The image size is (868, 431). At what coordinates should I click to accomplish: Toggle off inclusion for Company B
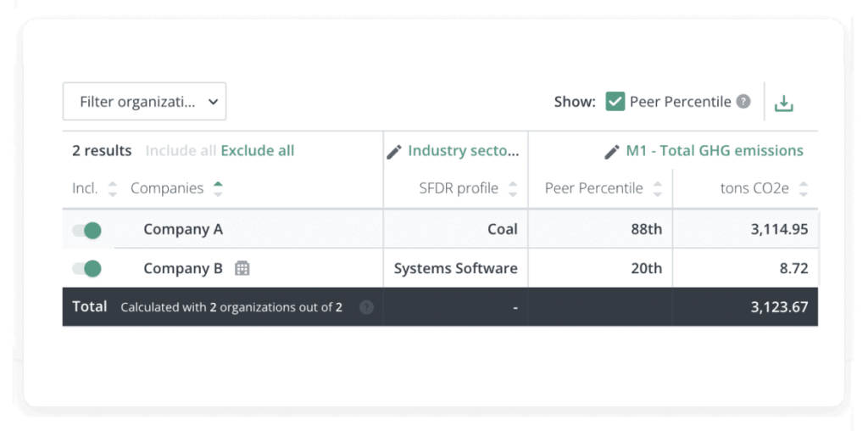[87, 269]
